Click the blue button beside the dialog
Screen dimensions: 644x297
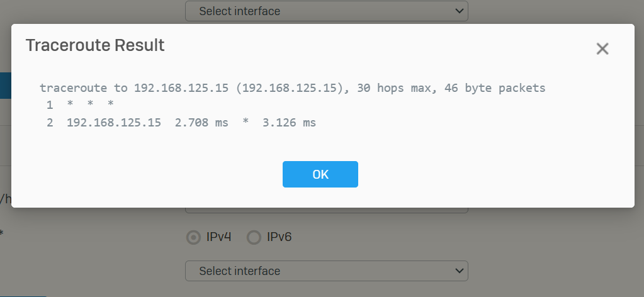pyautogui.click(x=5, y=86)
